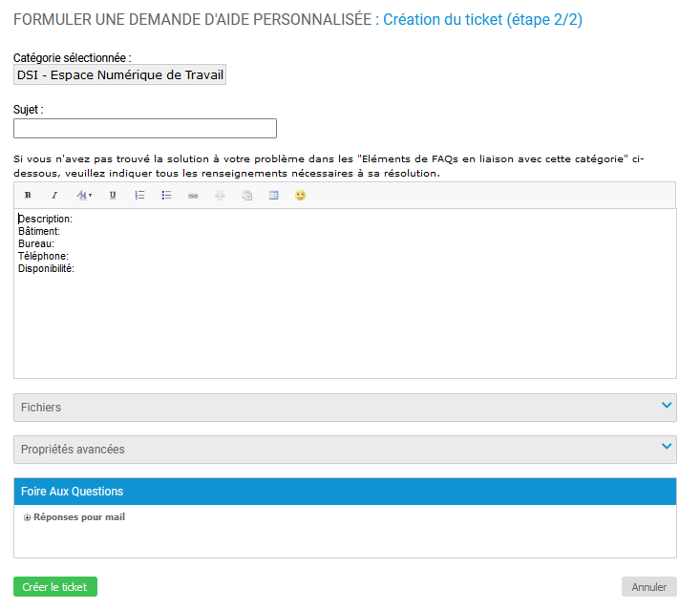Screen dimensions: 700x609
Task: Click the DSI - Espace Numérique de Travail field
Action: point(120,75)
